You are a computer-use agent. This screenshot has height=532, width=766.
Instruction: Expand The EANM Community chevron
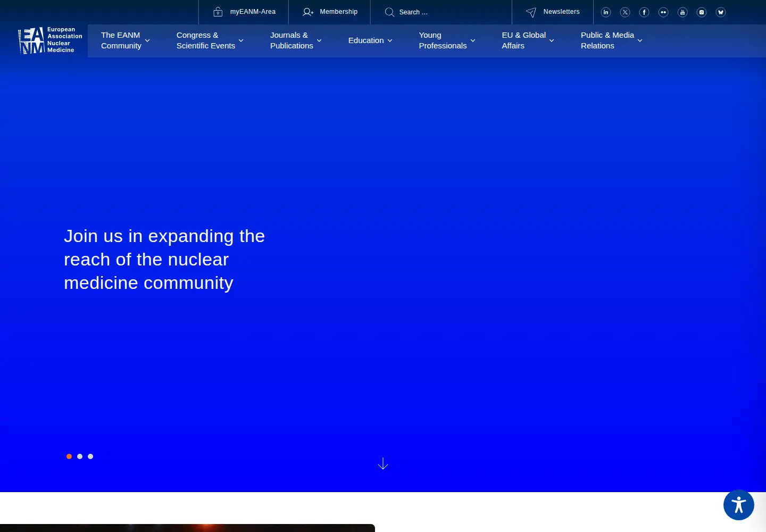[x=147, y=40]
